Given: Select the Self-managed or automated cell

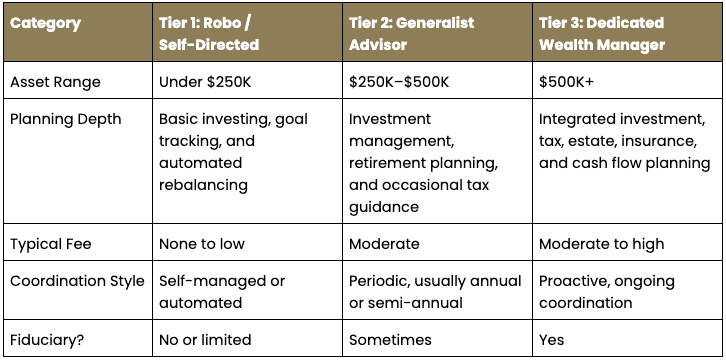Looking at the screenshot, I should 247,290.
